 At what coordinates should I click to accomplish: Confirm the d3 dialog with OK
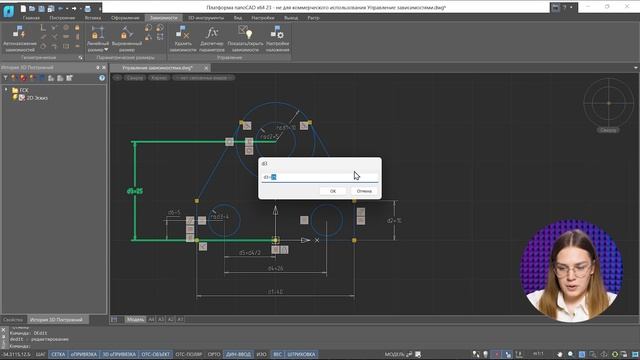pos(333,191)
